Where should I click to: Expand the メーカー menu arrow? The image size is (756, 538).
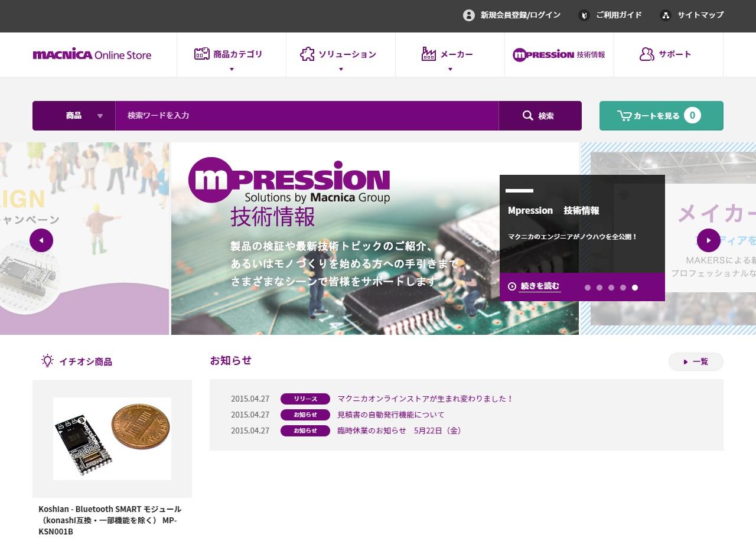point(450,70)
